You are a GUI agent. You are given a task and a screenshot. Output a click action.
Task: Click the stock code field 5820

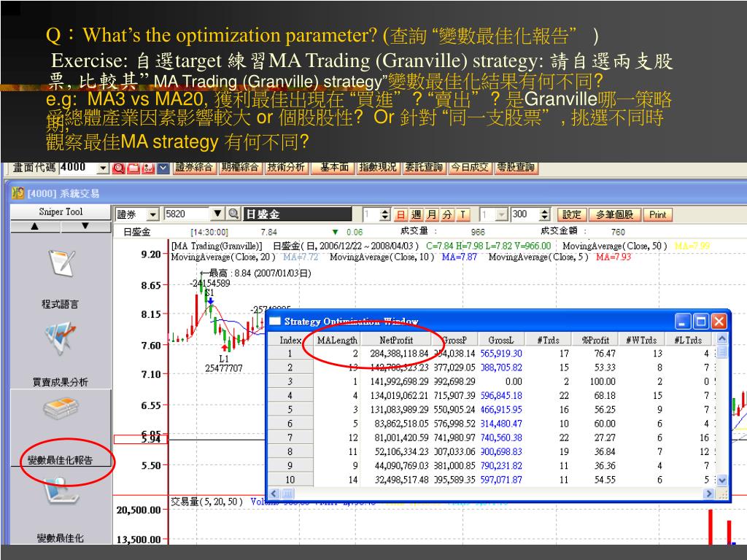(187, 214)
